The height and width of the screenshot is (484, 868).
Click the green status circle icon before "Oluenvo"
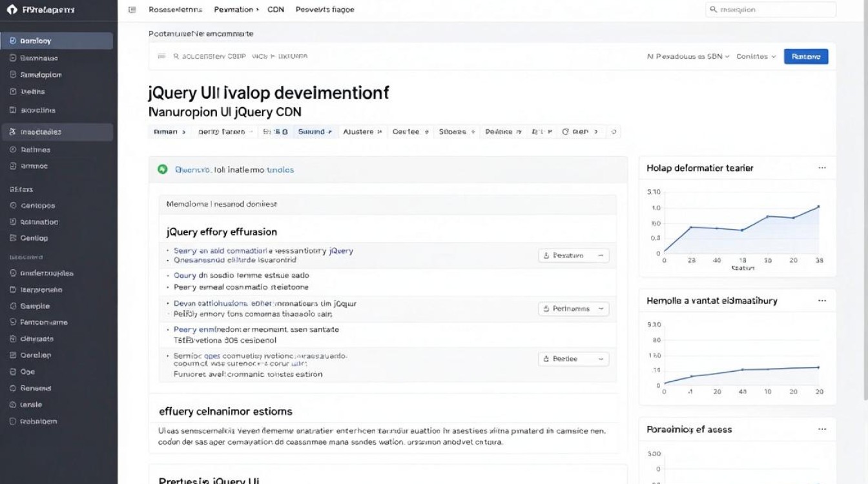pos(163,170)
